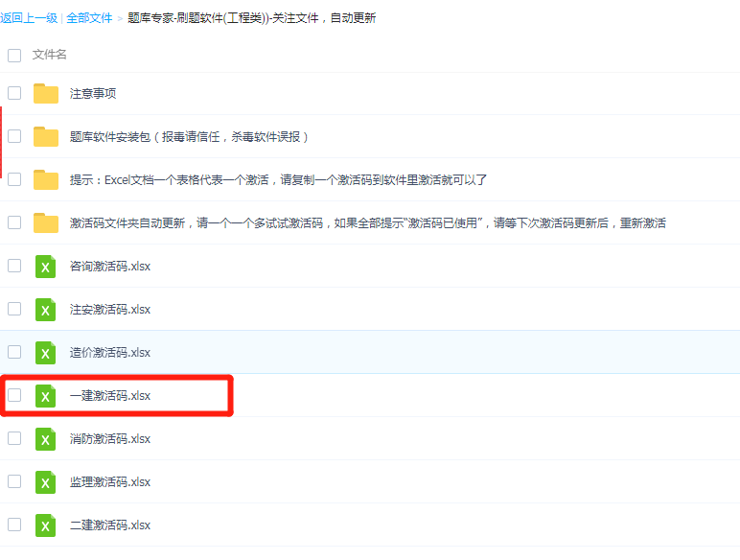Open the 题库软件安装包 folder icon

pyautogui.click(x=46, y=136)
